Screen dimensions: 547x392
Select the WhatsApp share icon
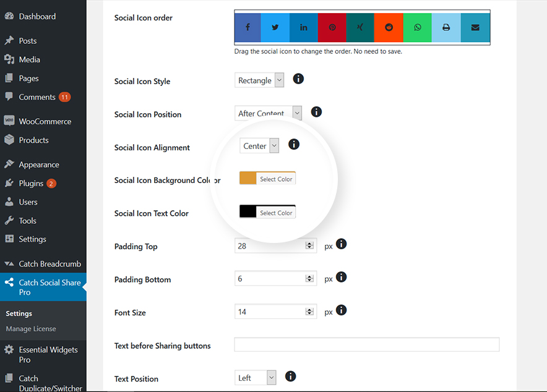[x=418, y=27]
